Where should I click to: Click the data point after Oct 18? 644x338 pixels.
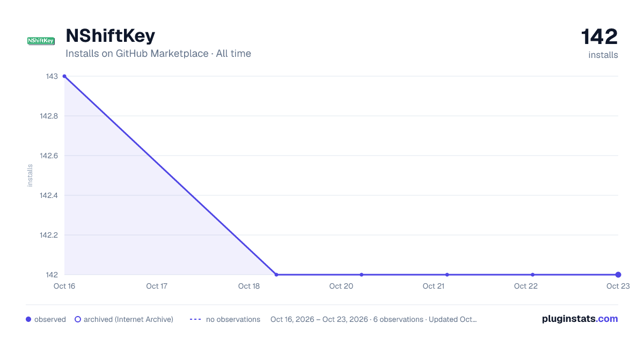pos(276,275)
